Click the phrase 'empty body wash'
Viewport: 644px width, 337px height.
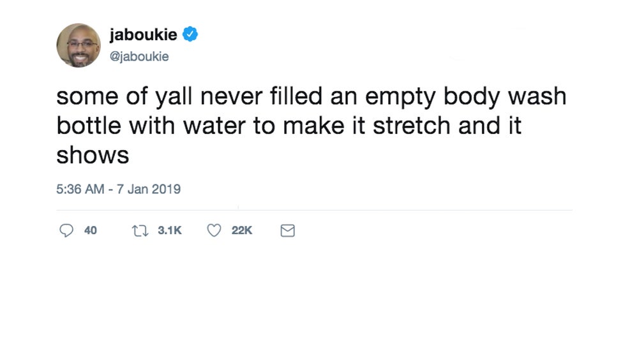click(x=466, y=97)
